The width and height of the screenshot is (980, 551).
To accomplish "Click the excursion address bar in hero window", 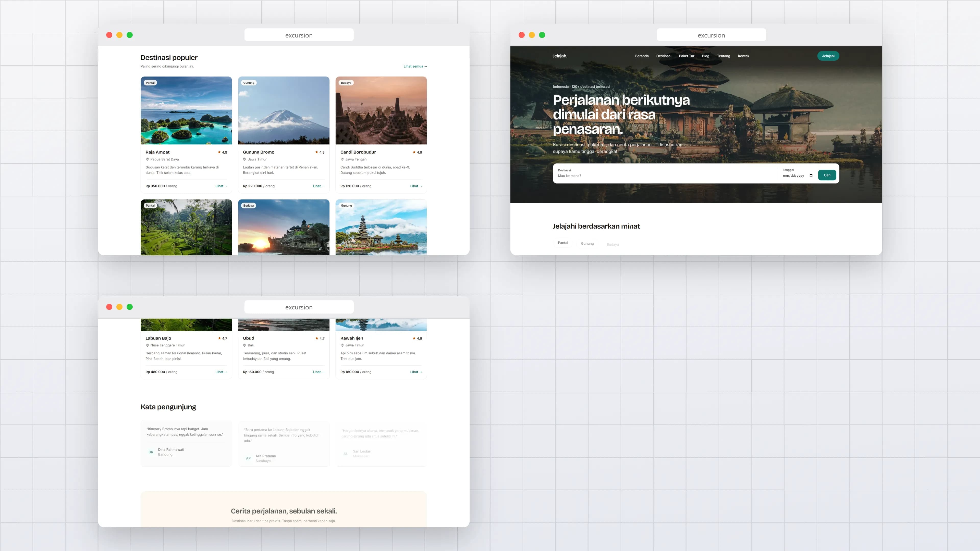I will pyautogui.click(x=711, y=35).
